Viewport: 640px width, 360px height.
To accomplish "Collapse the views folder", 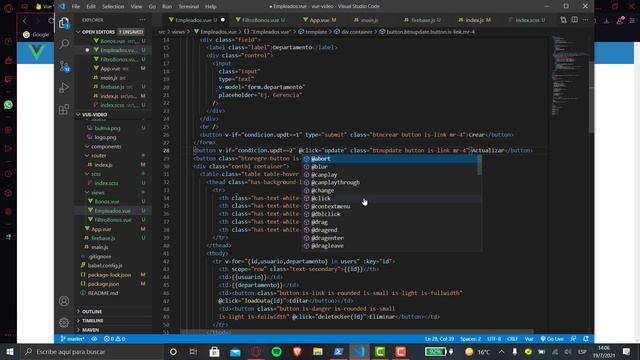I will point(98,192).
